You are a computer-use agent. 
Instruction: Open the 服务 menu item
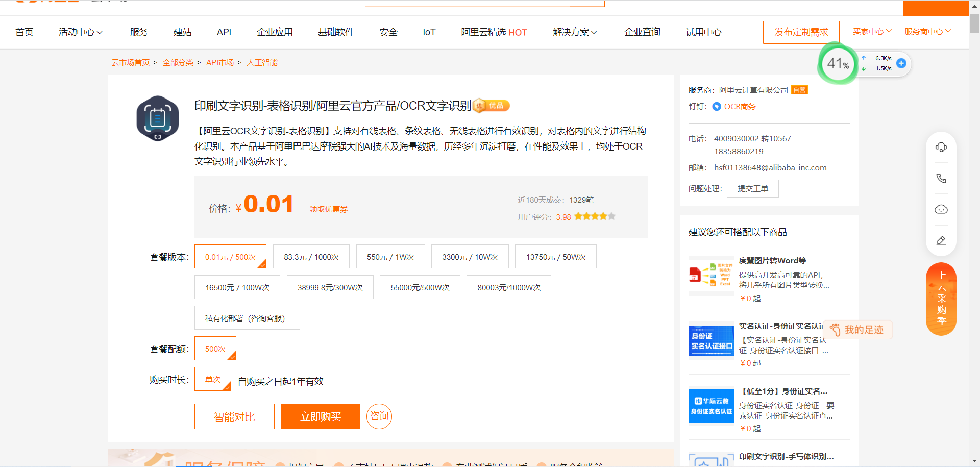point(139,32)
